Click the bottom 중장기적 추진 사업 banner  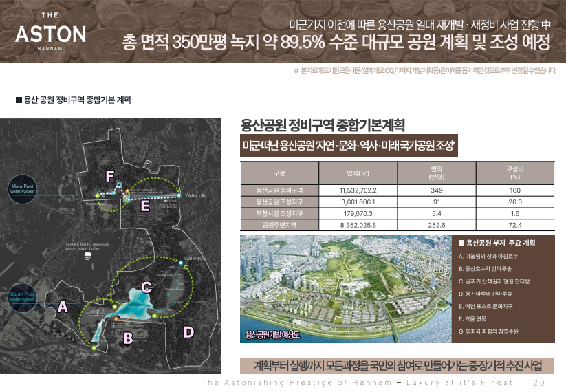(x=397, y=365)
